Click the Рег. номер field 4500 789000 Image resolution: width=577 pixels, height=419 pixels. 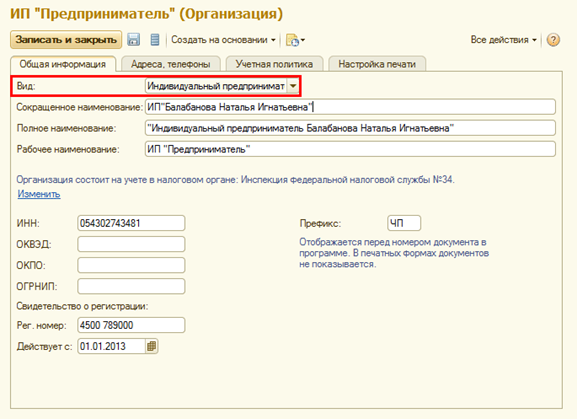tap(131, 325)
